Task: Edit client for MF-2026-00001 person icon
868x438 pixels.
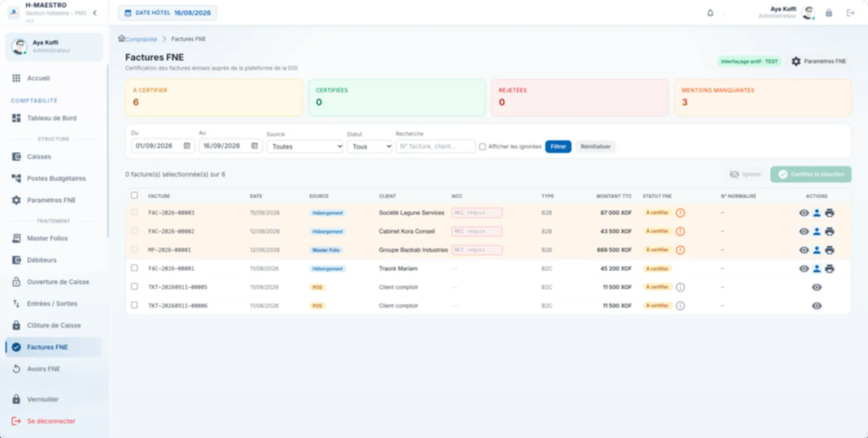Action: click(816, 250)
